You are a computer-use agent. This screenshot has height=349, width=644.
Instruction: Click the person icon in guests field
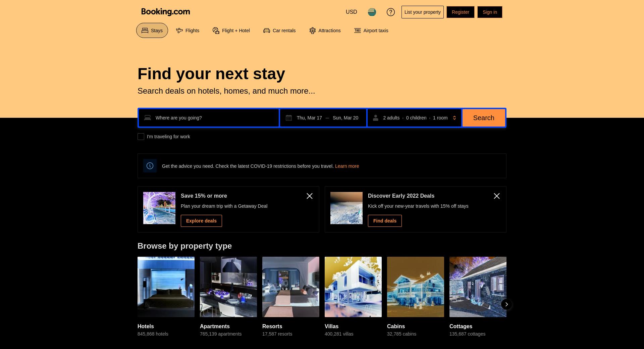(376, 118)
